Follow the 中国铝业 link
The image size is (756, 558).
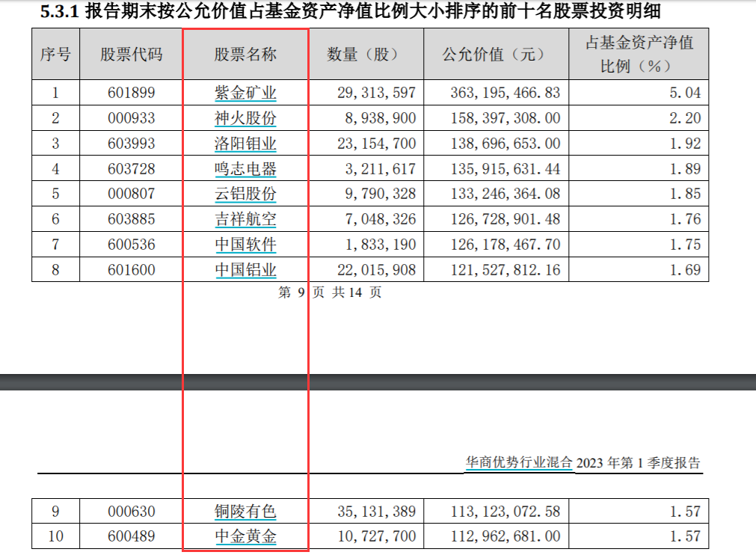point(245,269)
